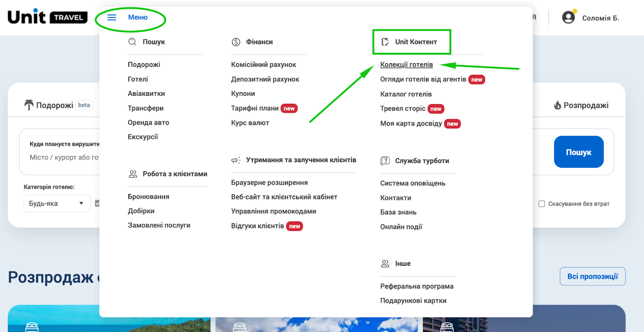Open Тарифні плани menu entry
The image size is (644, 332).
point(255,108)
